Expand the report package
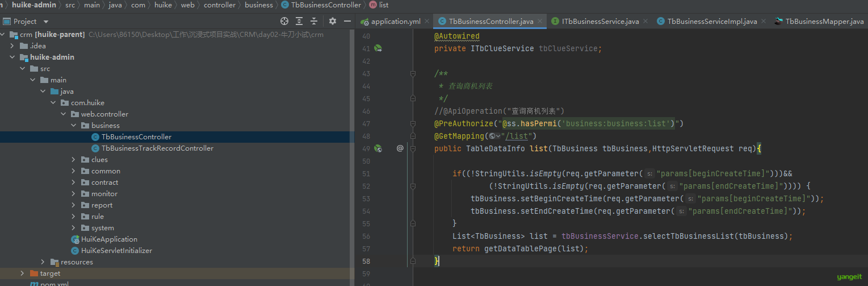868x286 pixels. 74,205
